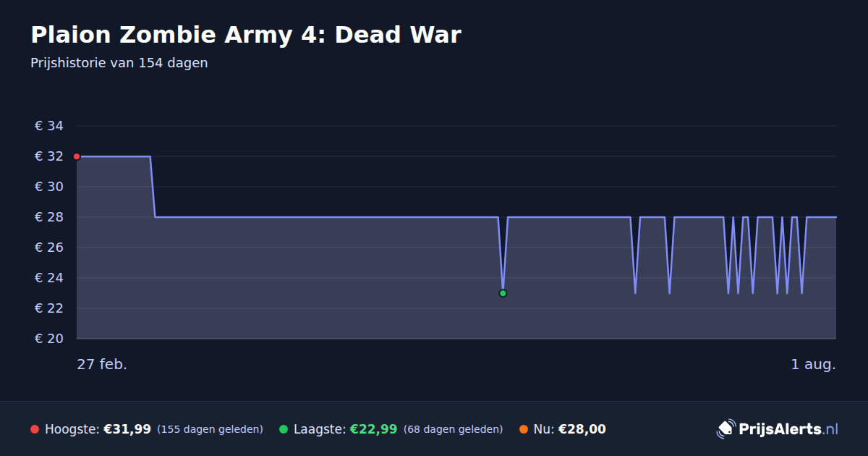Click the 1 aug. end date label
Viewport: 868px width, 456px height.
[x=813, y=364]
